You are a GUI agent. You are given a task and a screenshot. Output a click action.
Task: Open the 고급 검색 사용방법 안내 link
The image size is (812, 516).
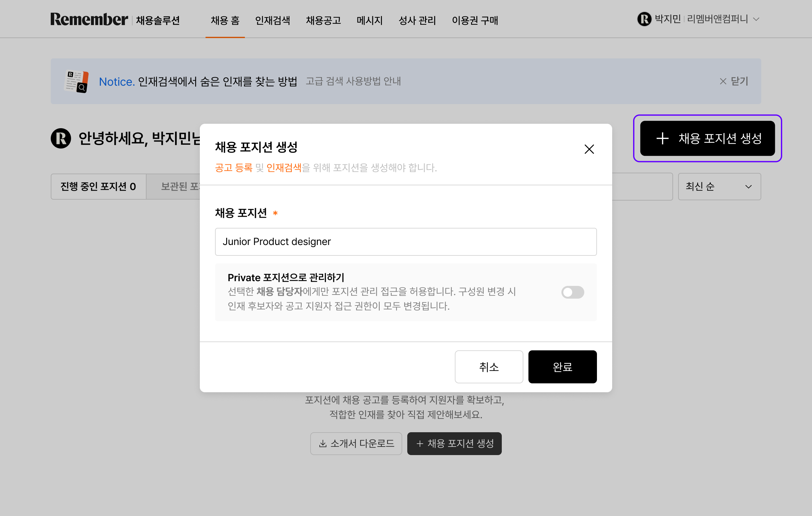click(x=353, y=81)
